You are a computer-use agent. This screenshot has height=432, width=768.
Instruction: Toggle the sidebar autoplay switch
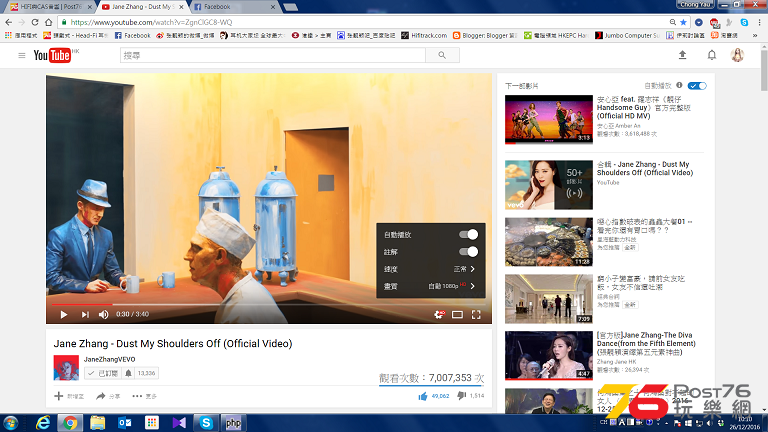click(697, 86)
